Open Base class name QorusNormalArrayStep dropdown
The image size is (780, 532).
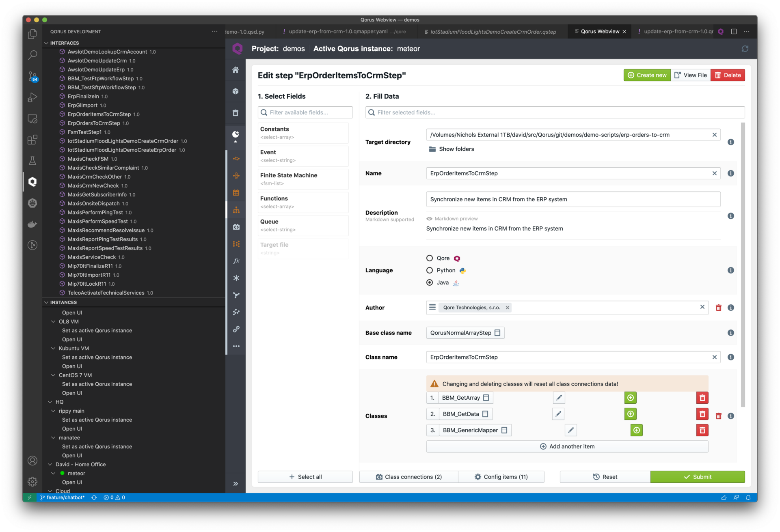point(465,333)
